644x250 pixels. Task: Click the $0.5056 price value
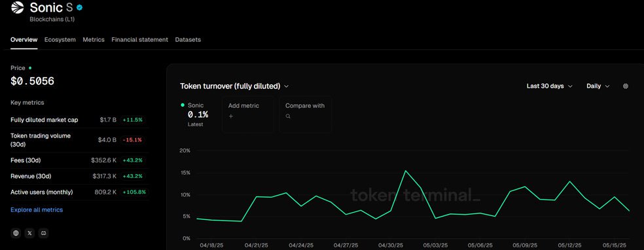[x=33, y=81]
